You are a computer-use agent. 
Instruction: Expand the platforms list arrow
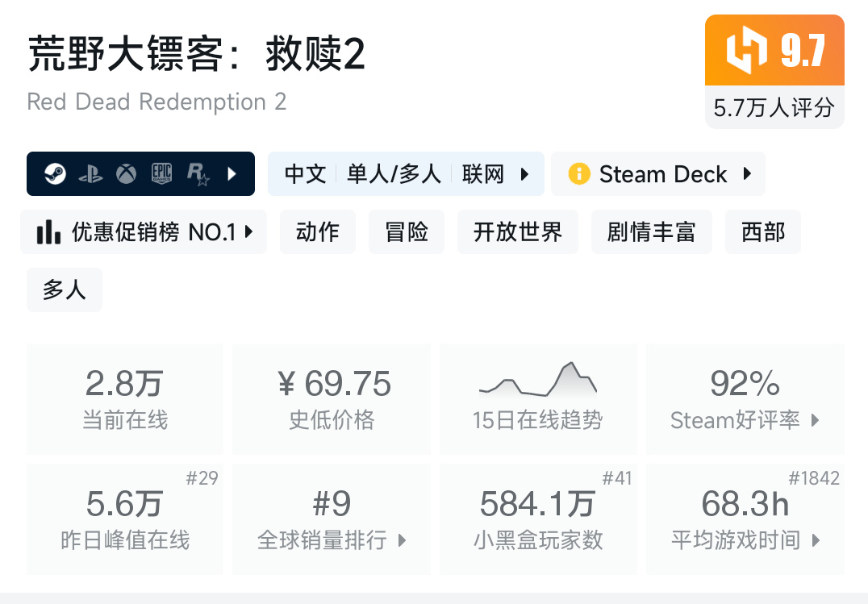(x=232, y=173)
